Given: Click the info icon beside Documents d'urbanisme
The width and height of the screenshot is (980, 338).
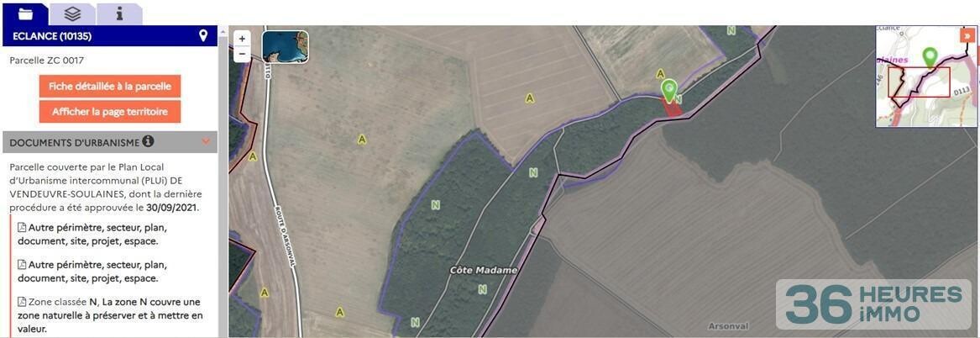Looking at the screenshot, I should pyautogui.click(x=148, y=141).
